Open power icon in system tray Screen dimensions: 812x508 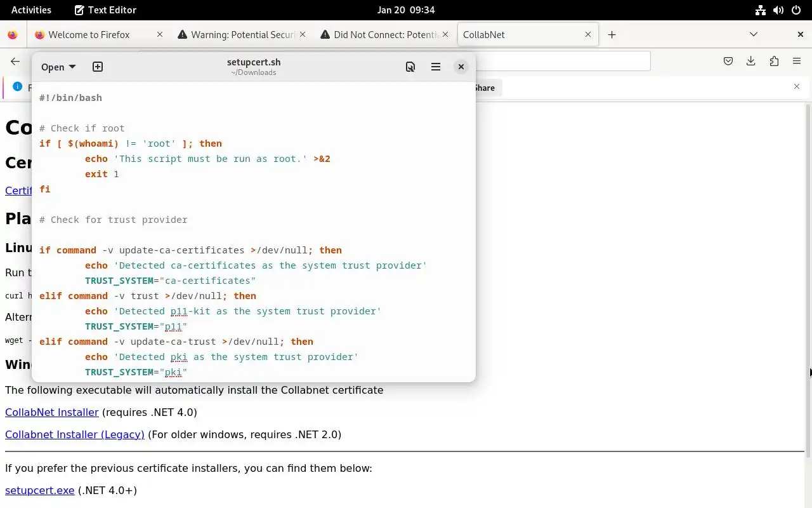[x=796, y=10]
